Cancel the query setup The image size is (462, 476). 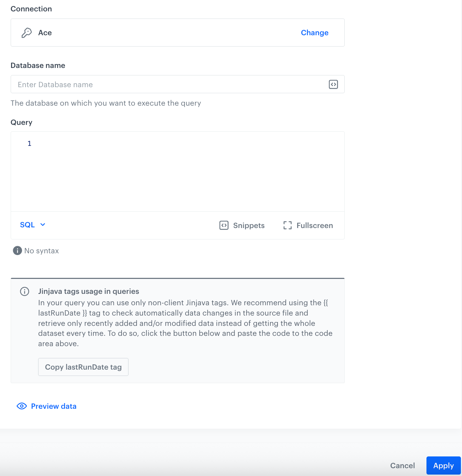[x=402, y=465]
